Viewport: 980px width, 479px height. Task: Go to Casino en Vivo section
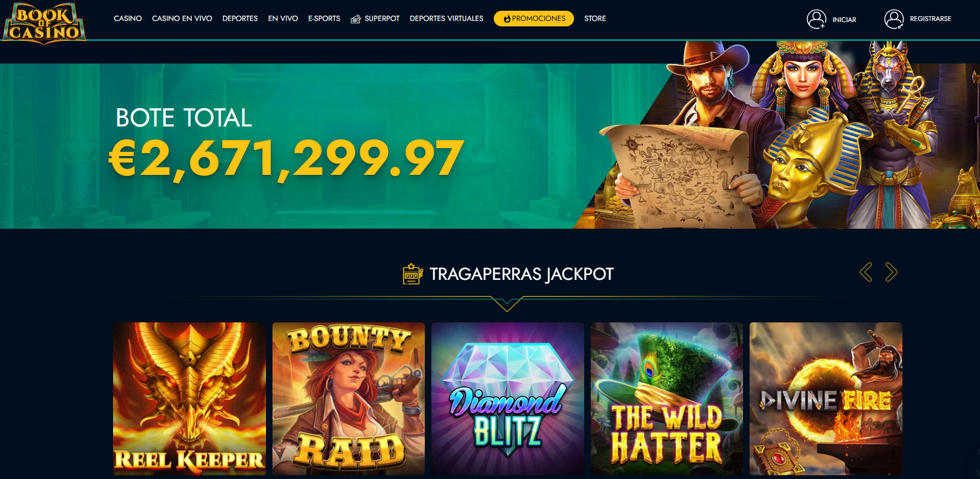click(x=182, y=18)
